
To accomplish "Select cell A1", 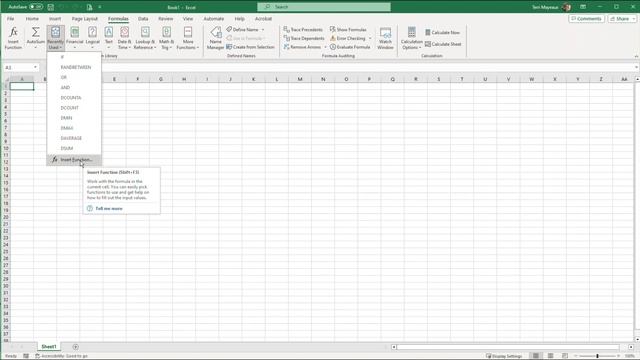I will pyautogui.click(x=22, y=86).
